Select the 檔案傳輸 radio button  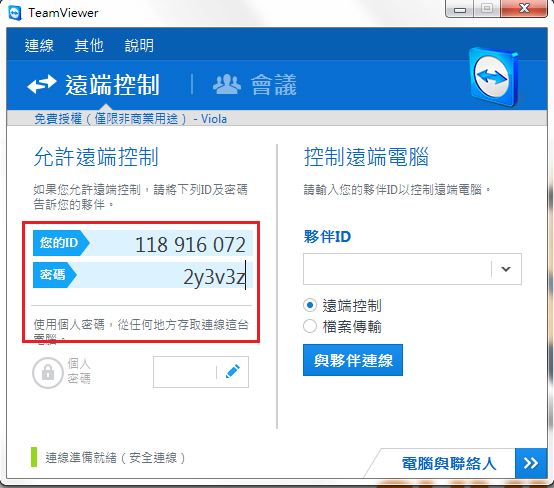(310, 326)
